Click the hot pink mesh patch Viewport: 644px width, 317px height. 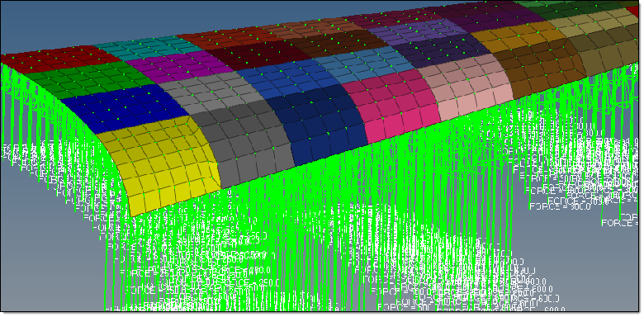point(392,105)
